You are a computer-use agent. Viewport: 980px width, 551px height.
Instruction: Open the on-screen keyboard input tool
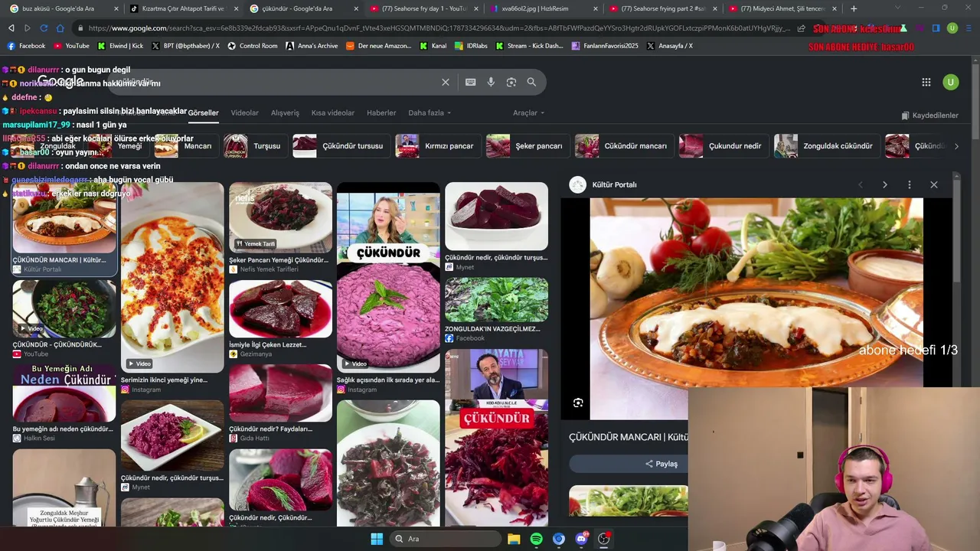tap(471, 82)
